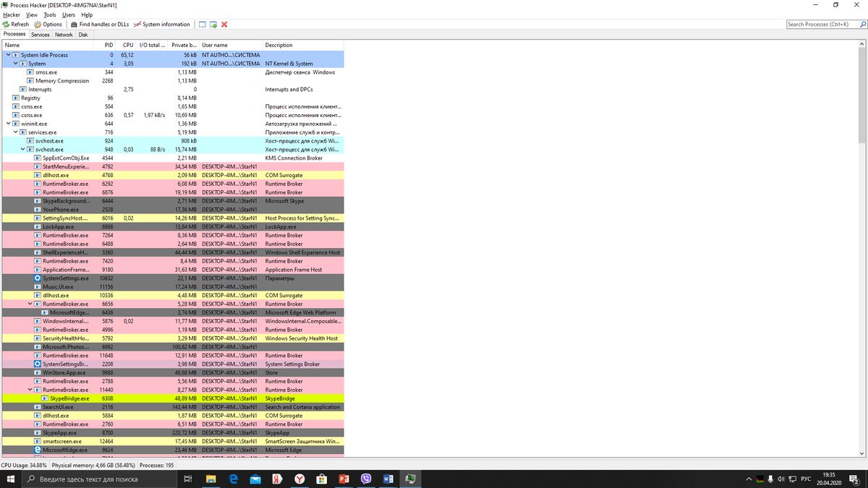Open Mail app from the taskbar
This screenshot has height=488, width=868.
255,479
